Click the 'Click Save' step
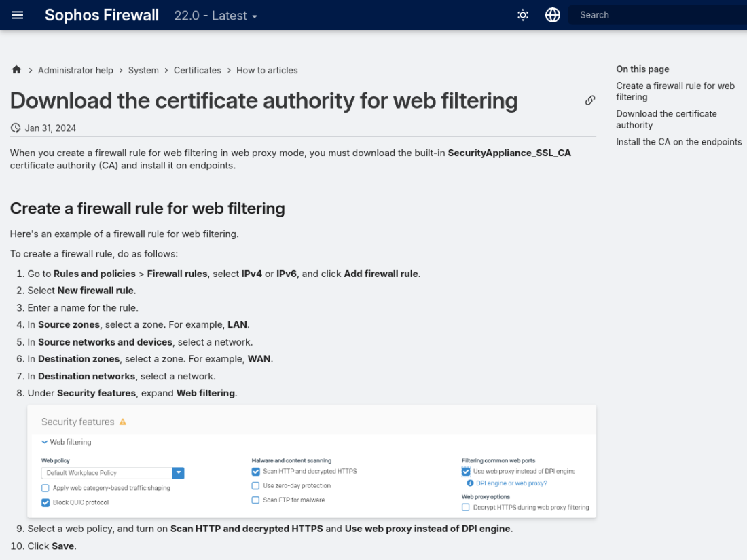Image resolution: width=747 pixels, height=560 pixels. [52, 546]
